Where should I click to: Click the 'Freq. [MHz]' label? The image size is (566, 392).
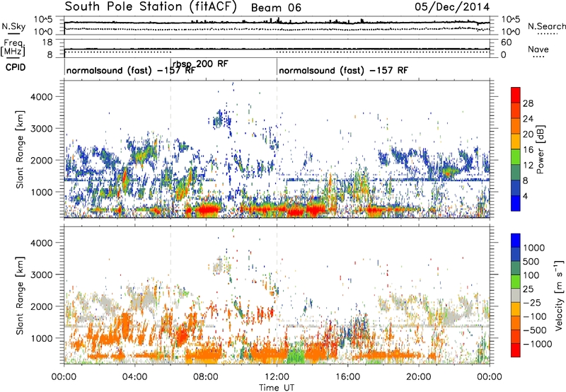[13, 47]
